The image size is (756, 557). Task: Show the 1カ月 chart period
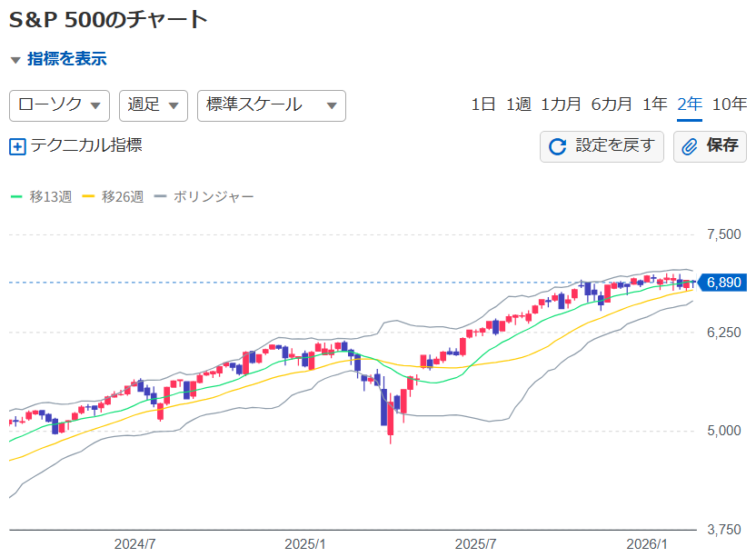561,104
